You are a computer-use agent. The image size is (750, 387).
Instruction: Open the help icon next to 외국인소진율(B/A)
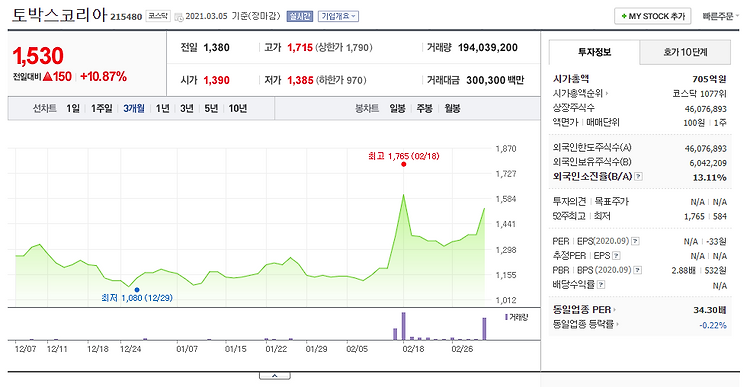point(639,177)
